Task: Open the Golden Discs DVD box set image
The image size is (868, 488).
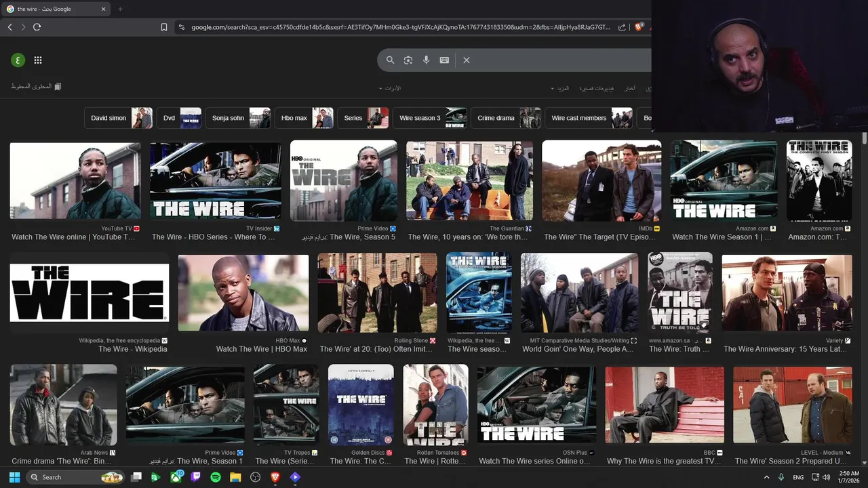Action: [x=361, y=405]
